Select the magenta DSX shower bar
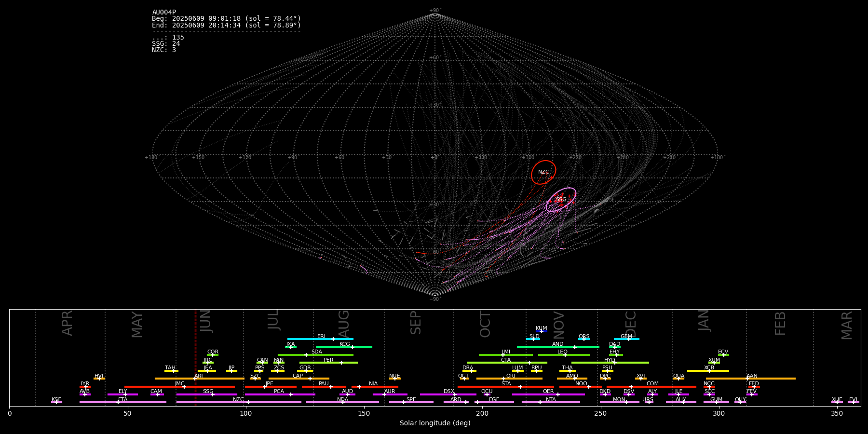 pos(448,394)
